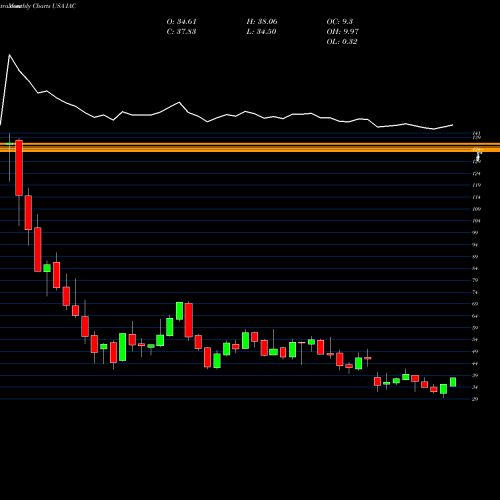Screen dimensions: 500x500
Task: Click the 84 price axis label
Action: (475, 269)
